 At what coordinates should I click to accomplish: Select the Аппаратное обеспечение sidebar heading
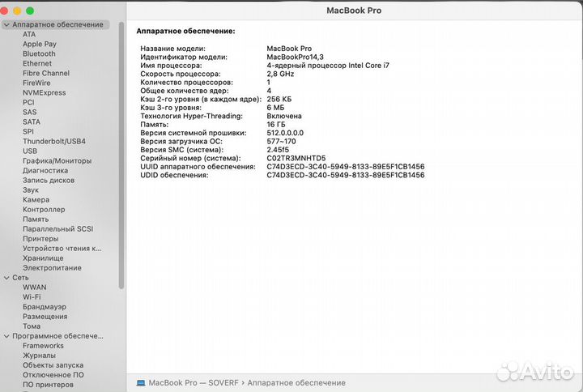click(x=57, y=24)
